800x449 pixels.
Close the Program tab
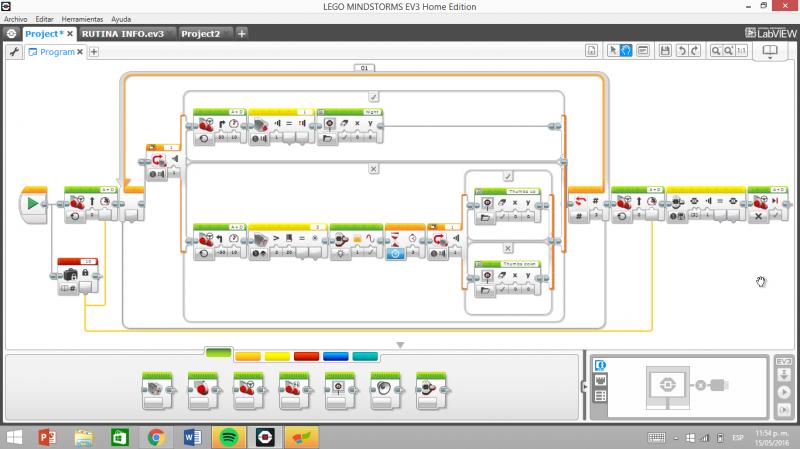pyautogui.click(x=80, y=52)
